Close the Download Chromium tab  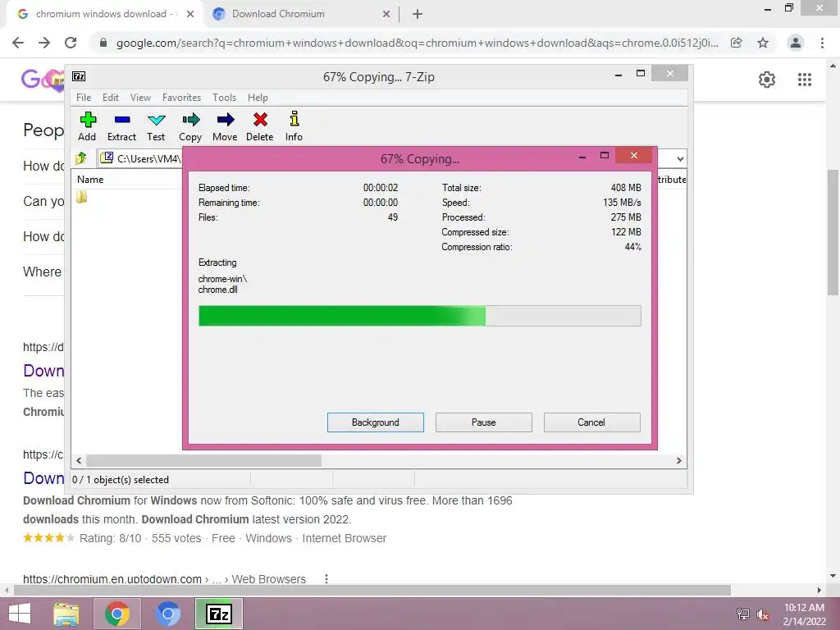pos(386,14)
